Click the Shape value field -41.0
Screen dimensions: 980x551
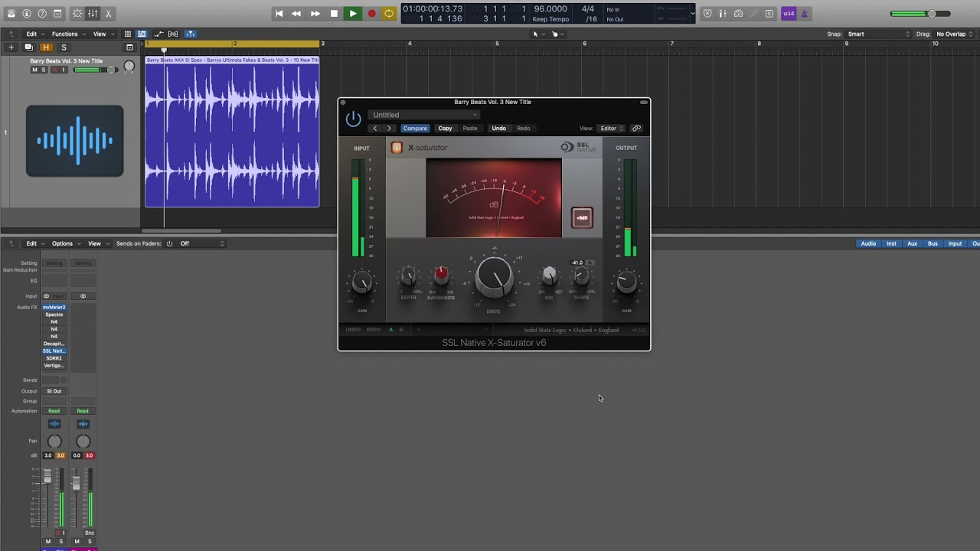click(x=578, y=263)
